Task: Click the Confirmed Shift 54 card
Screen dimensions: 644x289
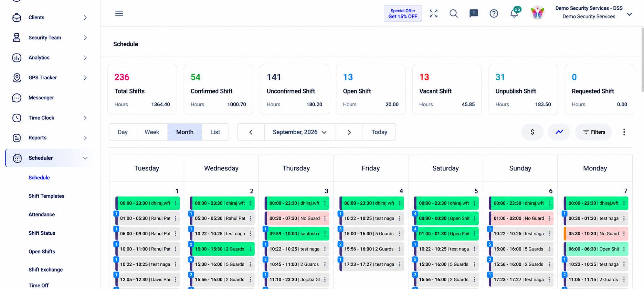Action: point(218,89)
